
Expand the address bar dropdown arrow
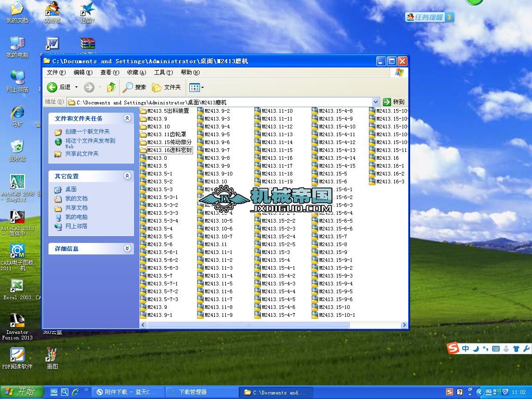click(375, 102)
